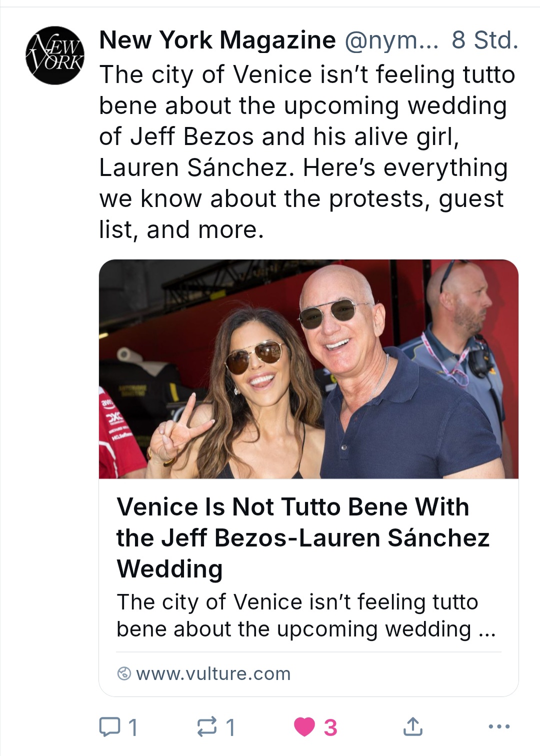This screenshot has width=540, height=756.
Task: View the Bezos and Sánchez photo thumbnail
Action: pos(308,369)
